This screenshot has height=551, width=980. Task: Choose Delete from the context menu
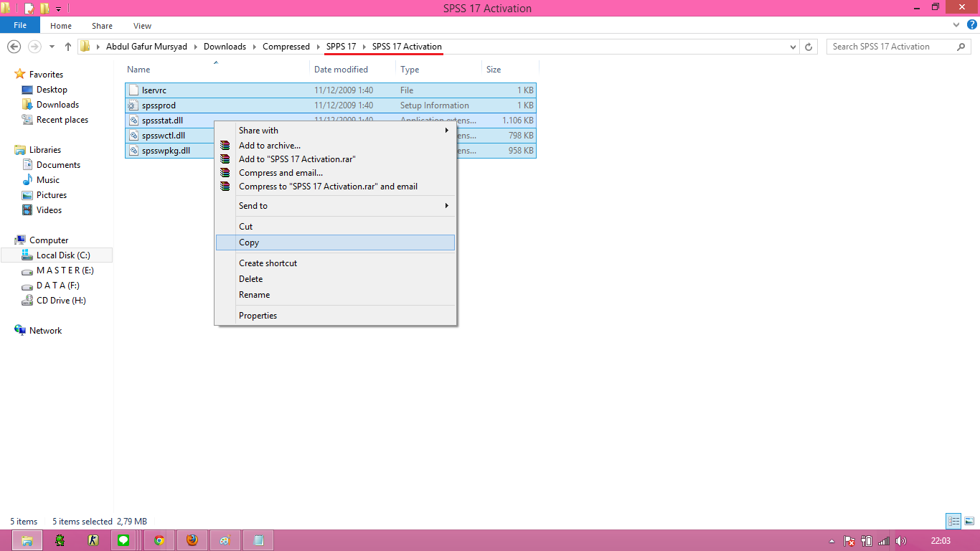click(335, 279)
